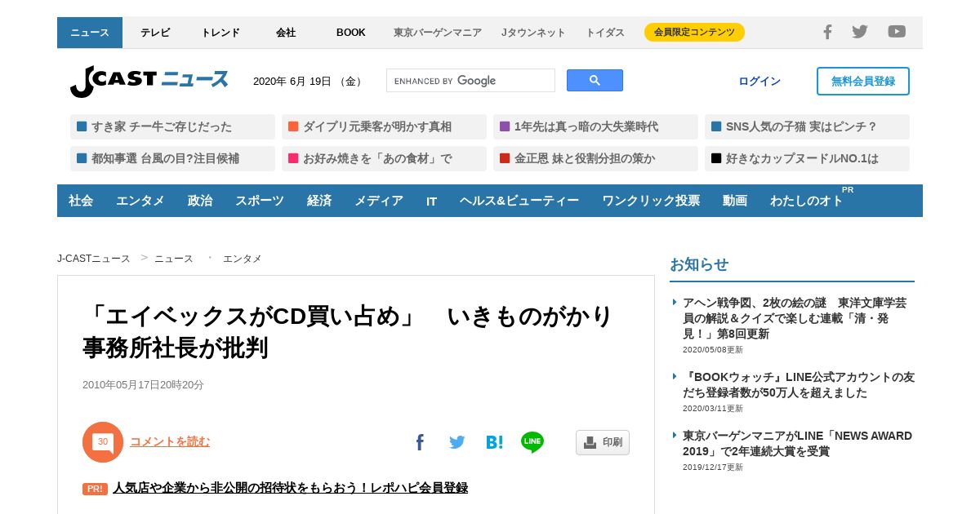Select the BOOK tab
Screen dimensions: 980x514
coord(351,33)
